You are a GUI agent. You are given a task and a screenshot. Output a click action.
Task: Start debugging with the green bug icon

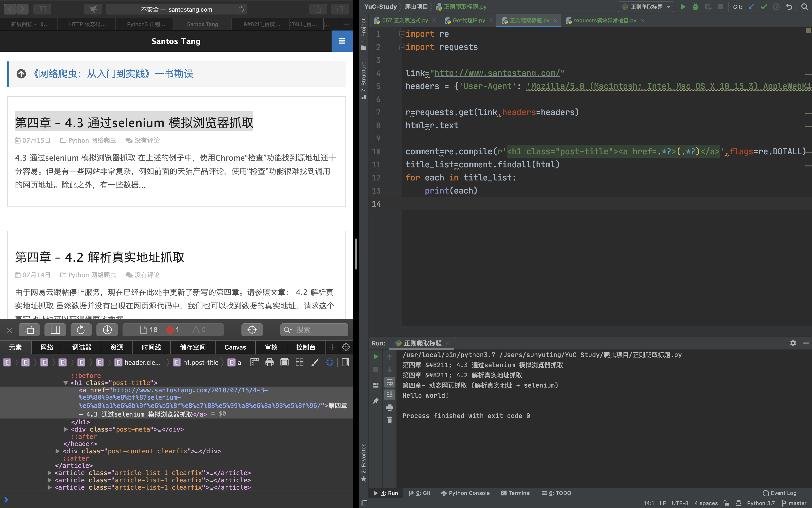click(695, 7)
